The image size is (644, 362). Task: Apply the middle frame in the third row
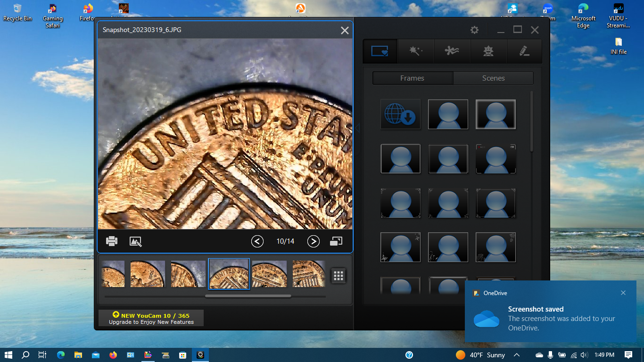tap(448, 203)
